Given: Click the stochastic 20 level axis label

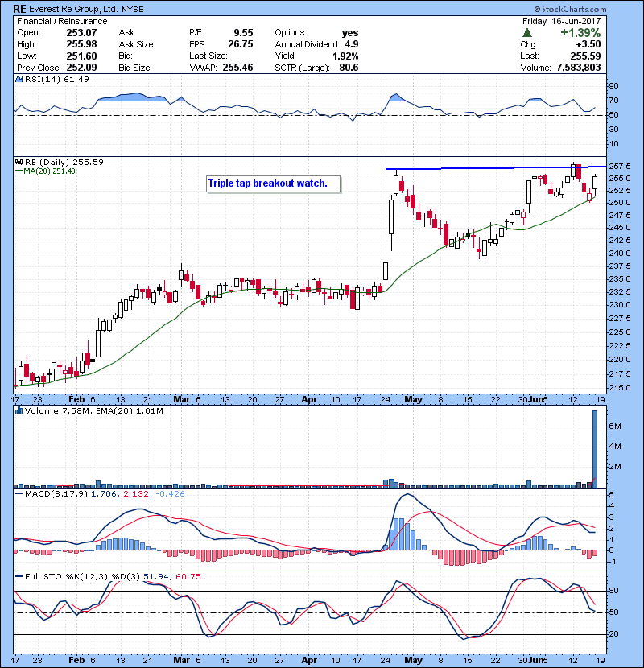Looking at the screenshot, I should (x=613, y=634).
